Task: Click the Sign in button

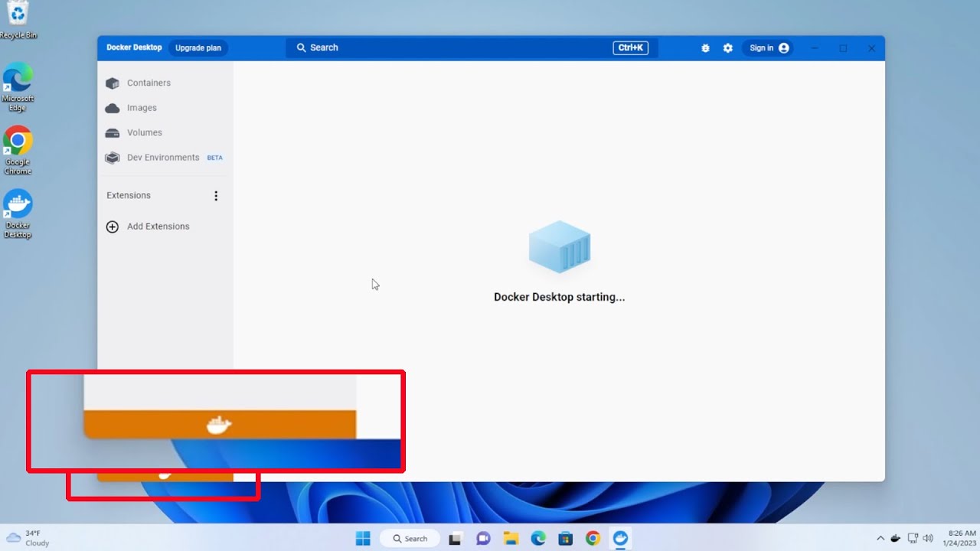Action: coord(768,47)
